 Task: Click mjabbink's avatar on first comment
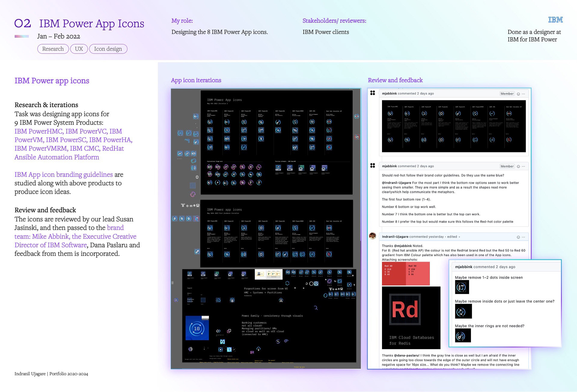pyautogui.click(x=373, y=93)
